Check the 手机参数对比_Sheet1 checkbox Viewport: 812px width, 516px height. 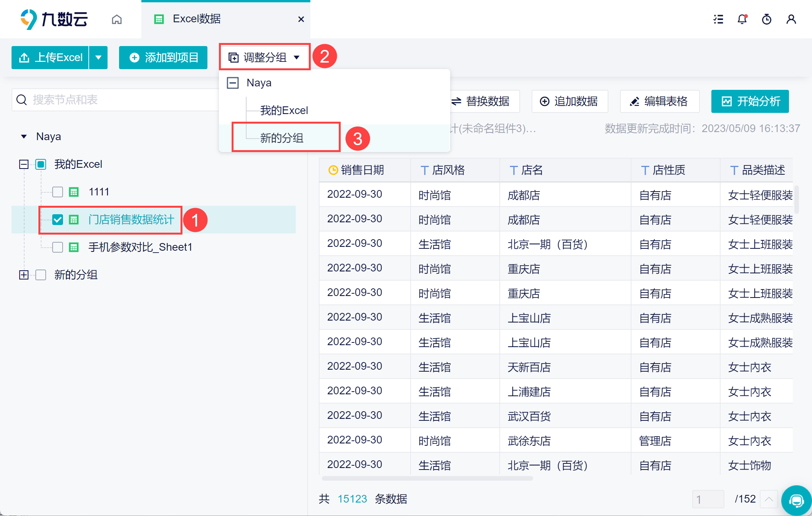pos(58,247)
